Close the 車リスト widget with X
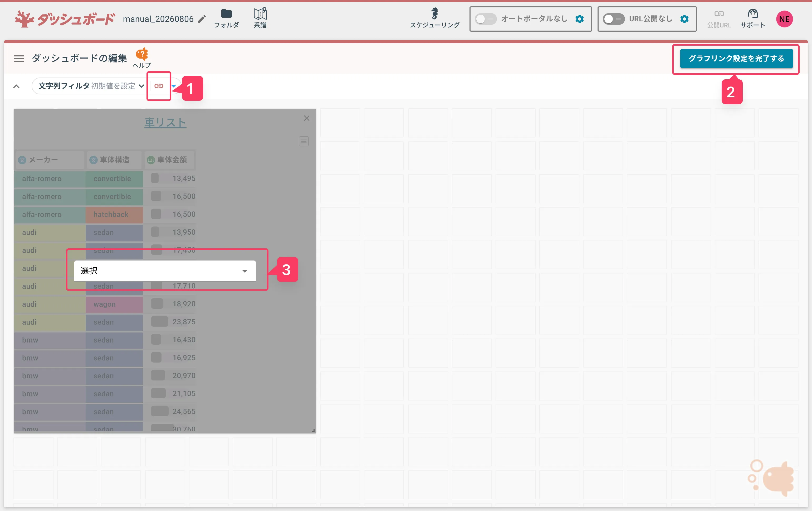 (306, 118)
